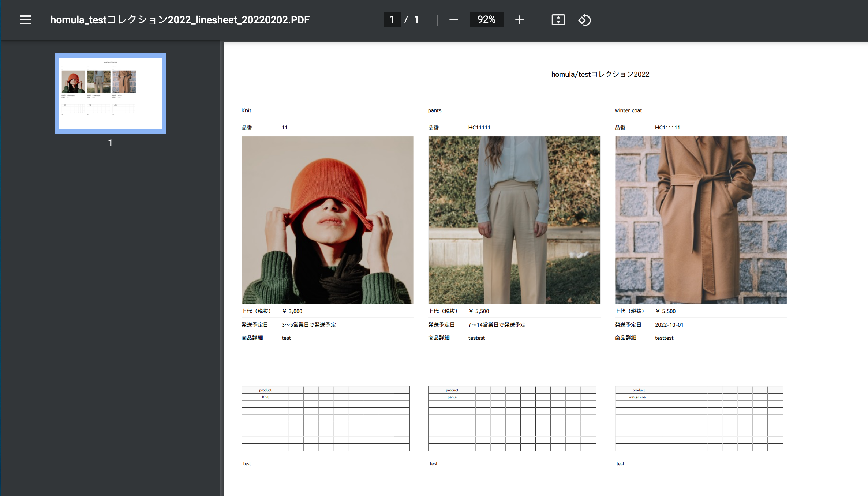The image size is (868, 496).
Task: Rotate the document counterclockwise
Action: (584, 20)
